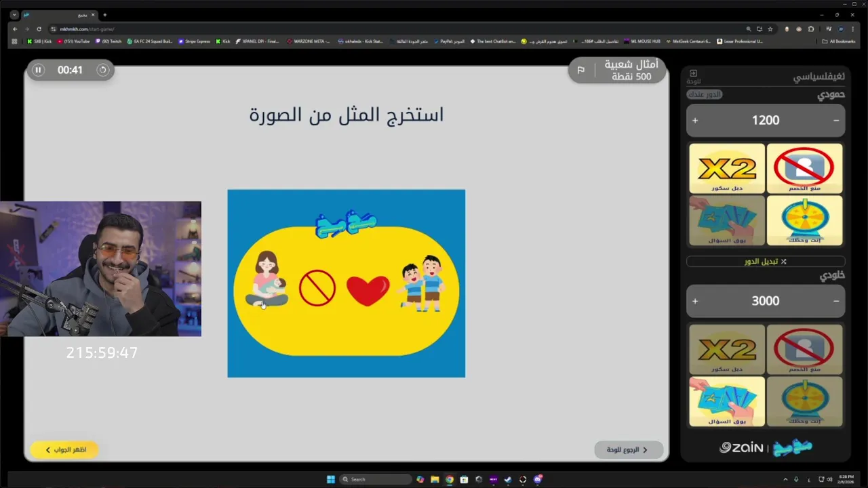The width and height of the screenshot is (868, 488).
Task: Open the tab search dropdown arrow
Action: (14, 15)
